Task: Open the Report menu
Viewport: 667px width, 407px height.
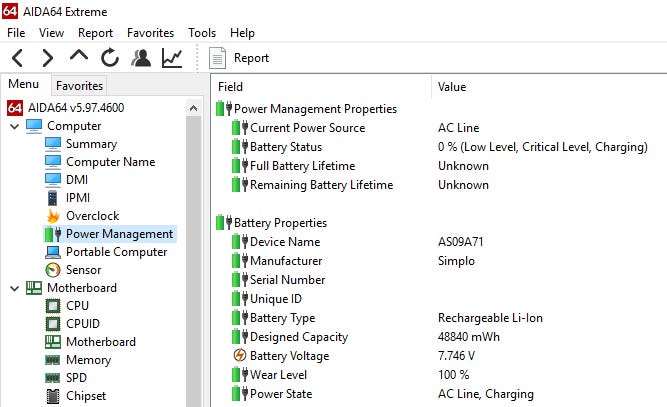Action: point(95,33)
